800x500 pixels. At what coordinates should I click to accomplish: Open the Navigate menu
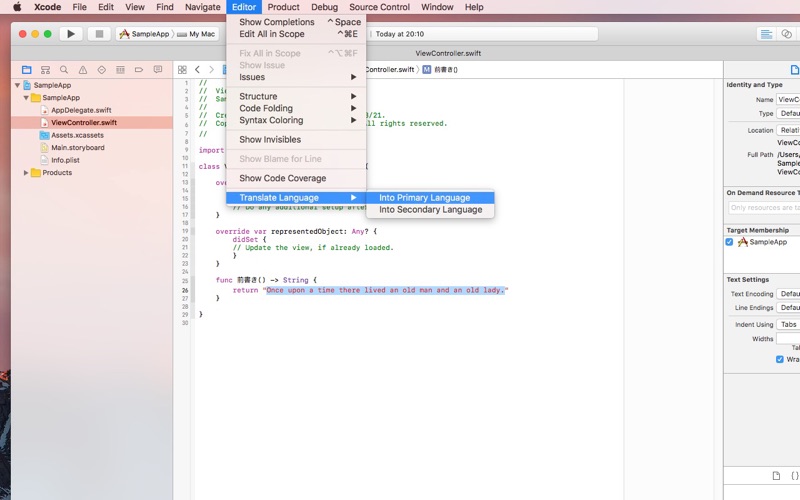pos(203,7)
